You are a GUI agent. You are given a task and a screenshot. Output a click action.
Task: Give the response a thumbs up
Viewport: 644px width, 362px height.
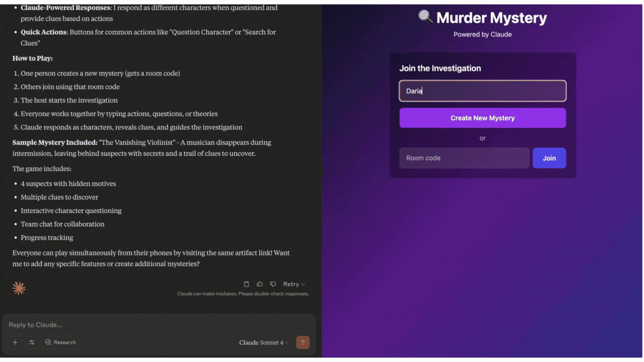tap(260, 284)
